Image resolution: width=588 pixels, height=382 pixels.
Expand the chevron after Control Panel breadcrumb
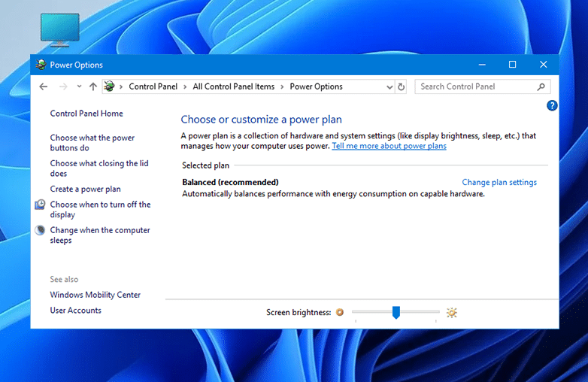[x=185, y=87]
